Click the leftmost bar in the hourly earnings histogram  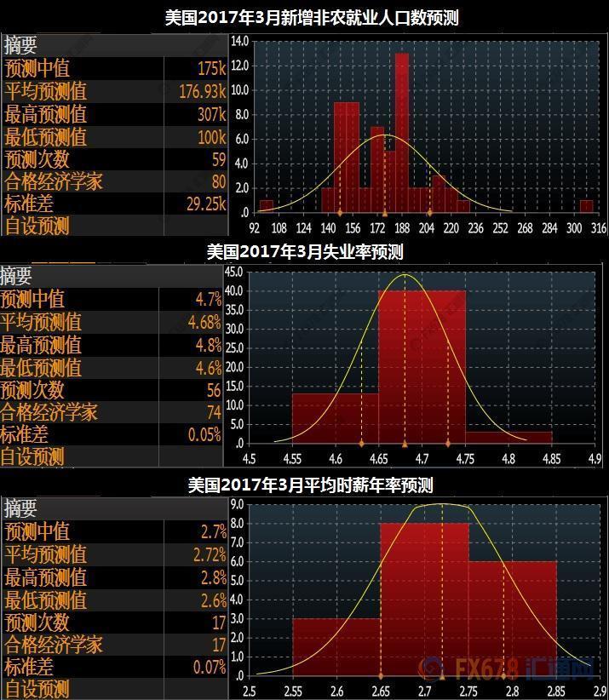[x=336, y=647]
